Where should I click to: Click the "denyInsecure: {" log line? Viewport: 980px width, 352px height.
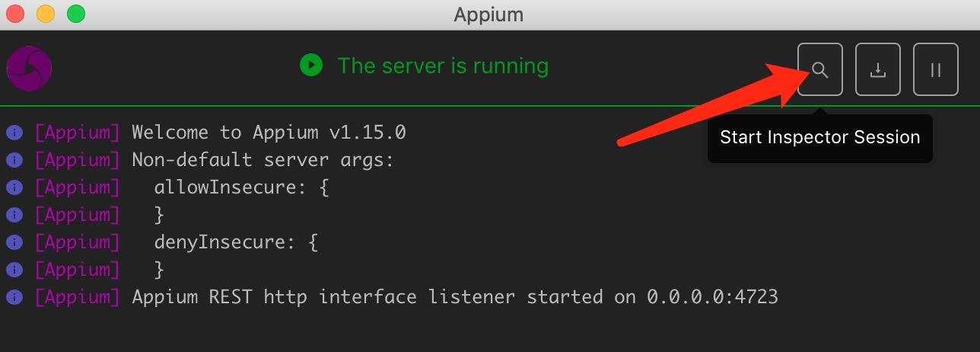pyautogui.click(x=236, y=242)
